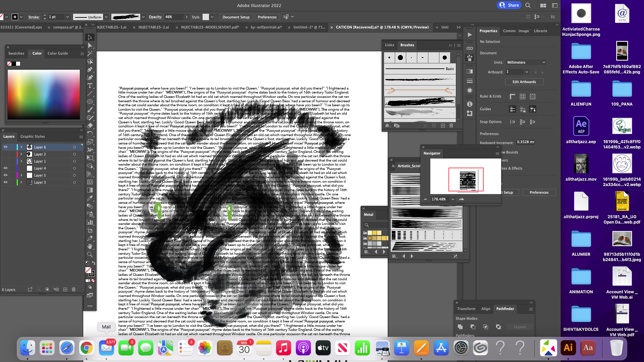Select the Eyedropper tool

(x=90, y=198)
